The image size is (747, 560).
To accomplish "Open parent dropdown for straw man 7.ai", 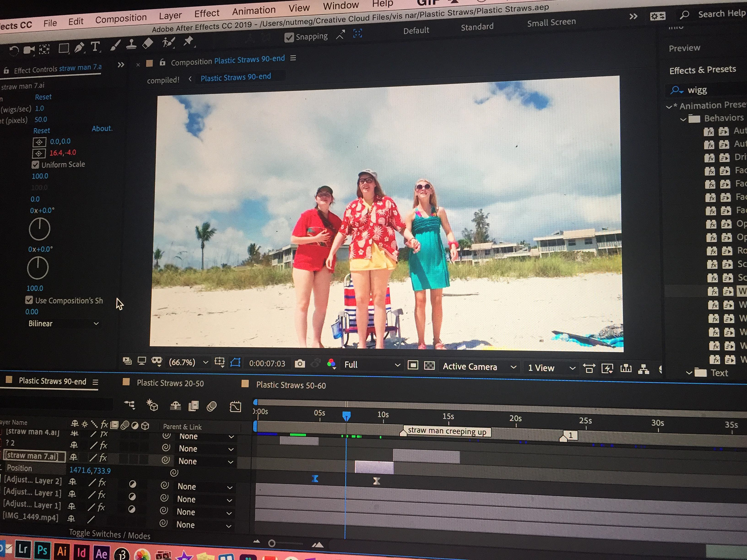I will point(206,462).
